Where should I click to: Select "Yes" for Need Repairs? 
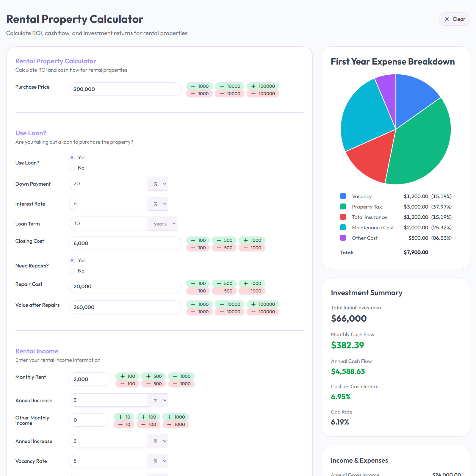[72, 260]
